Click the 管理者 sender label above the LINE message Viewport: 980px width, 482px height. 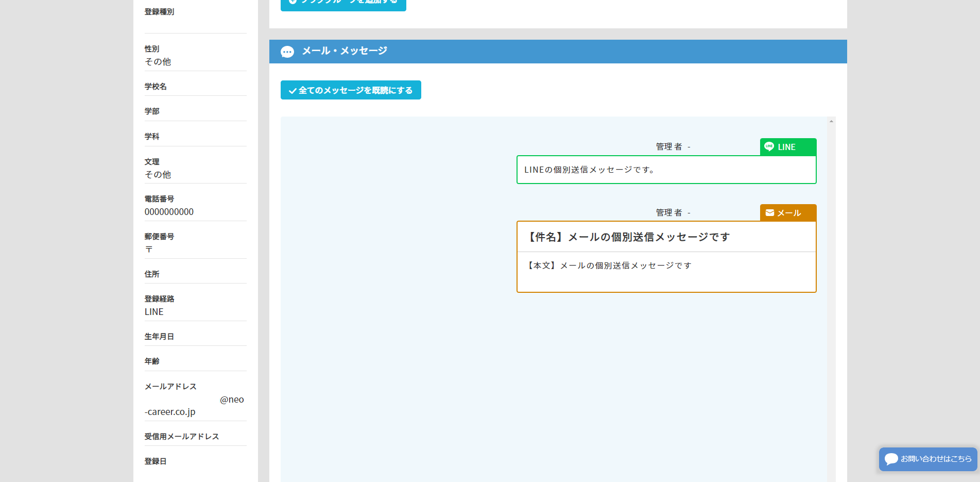pos(668,147)
